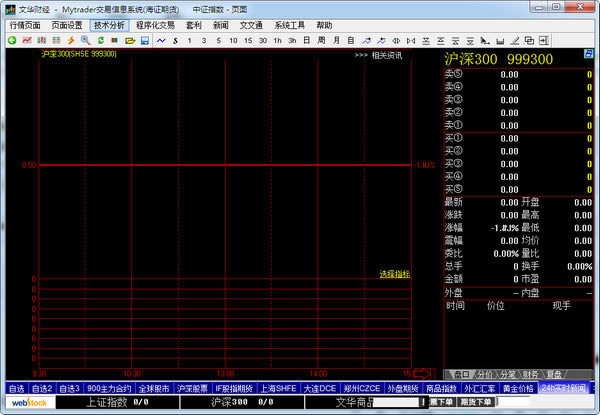
Task: Open the 900主力合约 bottom tab
Action: click(x=109, y=389)
